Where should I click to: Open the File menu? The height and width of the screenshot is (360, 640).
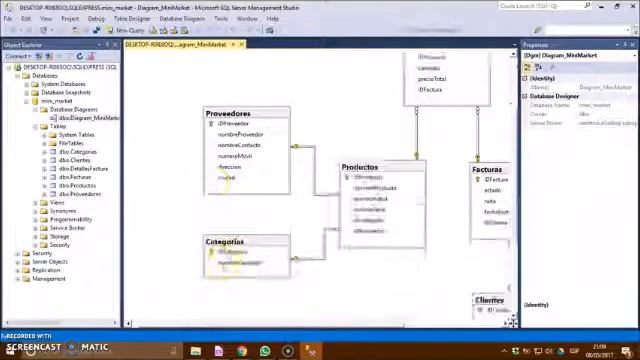8,19
